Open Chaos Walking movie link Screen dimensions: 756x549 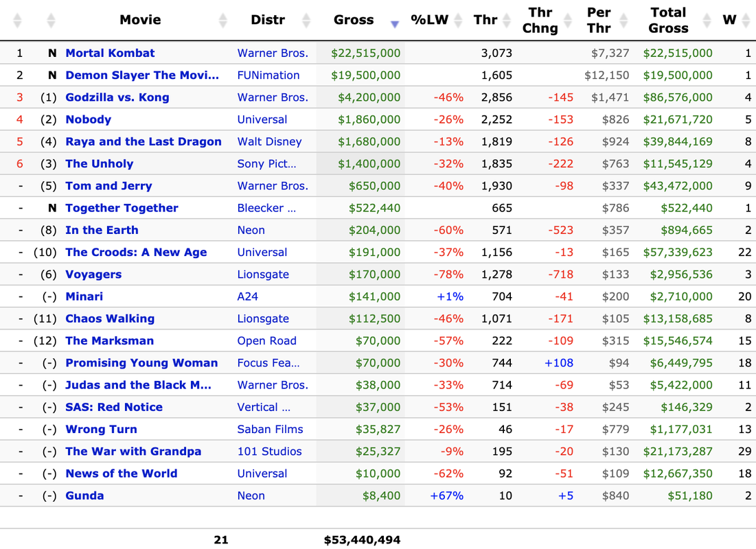point(110,319)
